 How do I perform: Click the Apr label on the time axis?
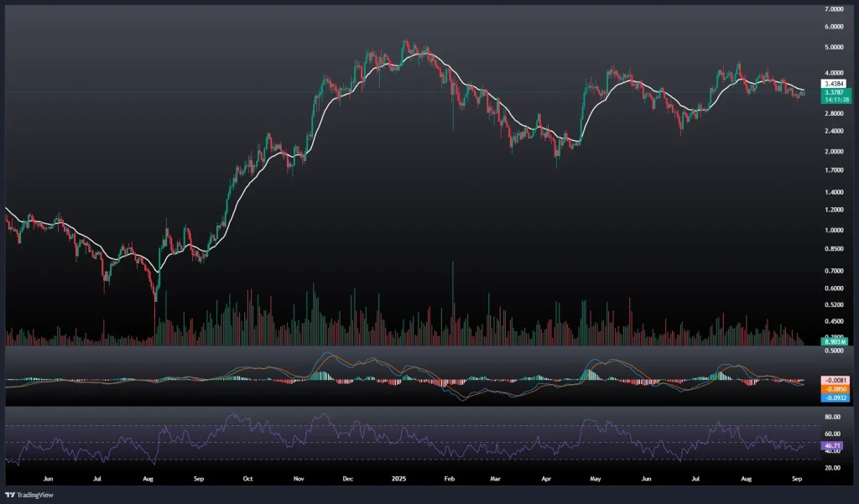[x=546, y=477]
